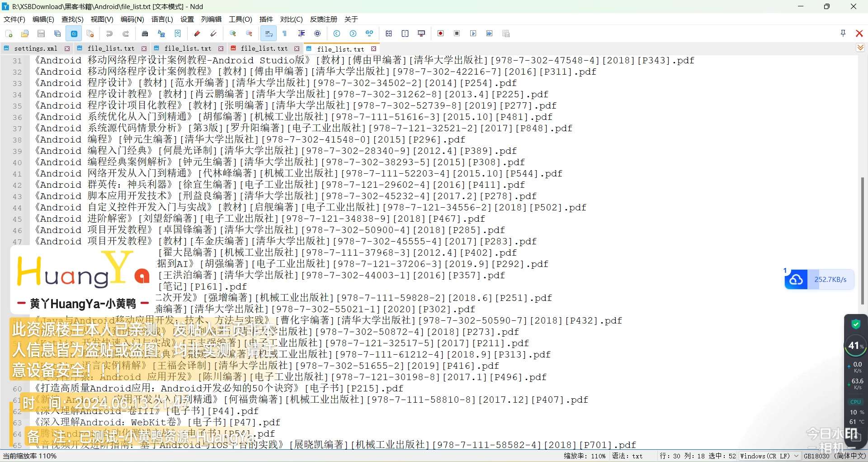Toggle the indent guide toolbar icon
Image resolution: width=868 pixels, height=462 pixels.
click(301, 33)
